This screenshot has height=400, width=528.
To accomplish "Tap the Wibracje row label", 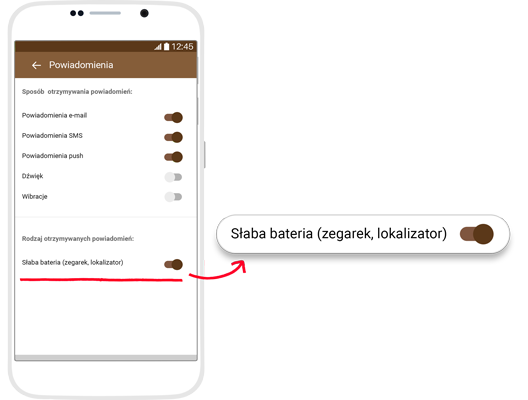I will tap(34, 196).
